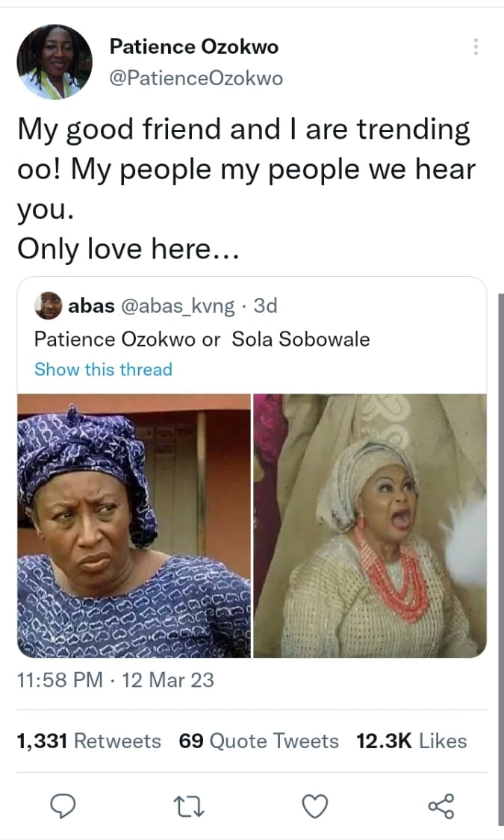504x840 pixels.
Task: Open the Patience Ozokwo display name
Action: [x=193, y=46]
